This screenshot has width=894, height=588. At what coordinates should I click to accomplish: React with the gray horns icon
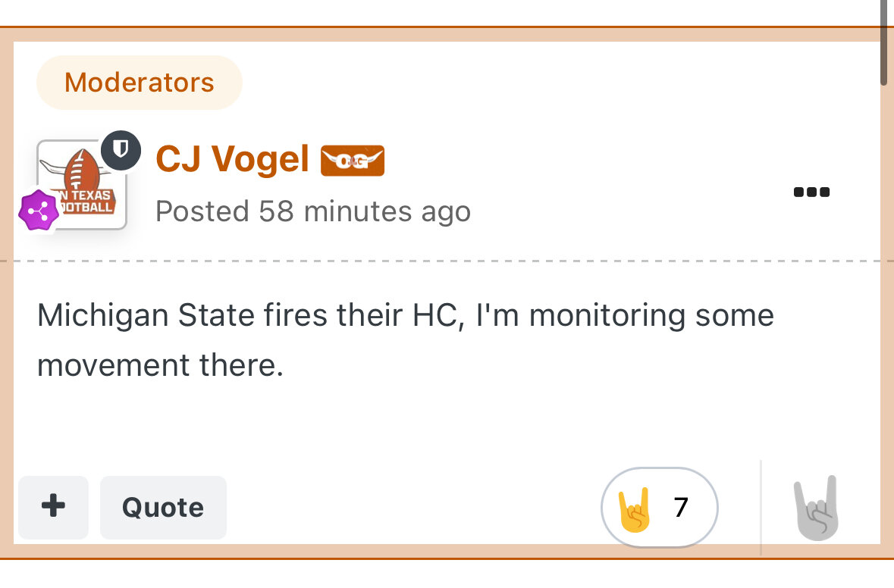pyautogui.click(x=816, y=507)
